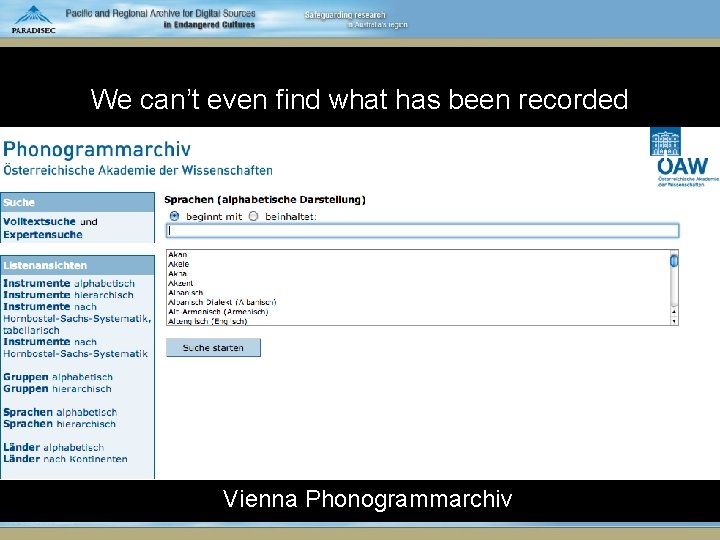Click the list scrollbar up arrow

pyautogui.click(x=674, y=311)
